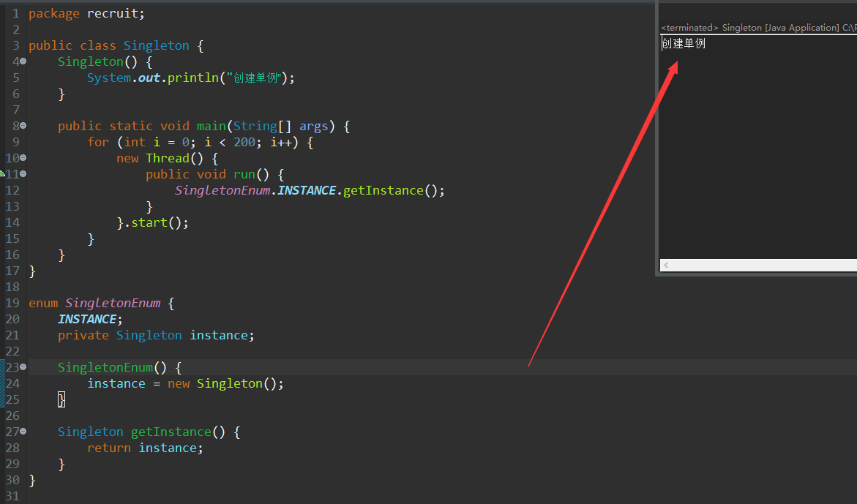Click 'start' on line 14
Screen dimensions: 857x504
(x=149, y=223)
